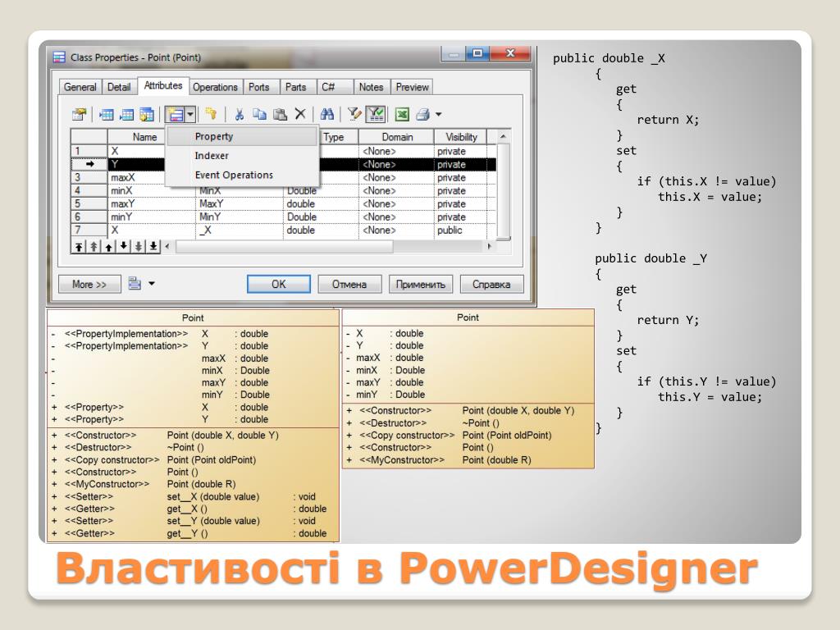The image size is (840, 630).
Task: Click the Copy icon
Action: click(x=259, y=114)
